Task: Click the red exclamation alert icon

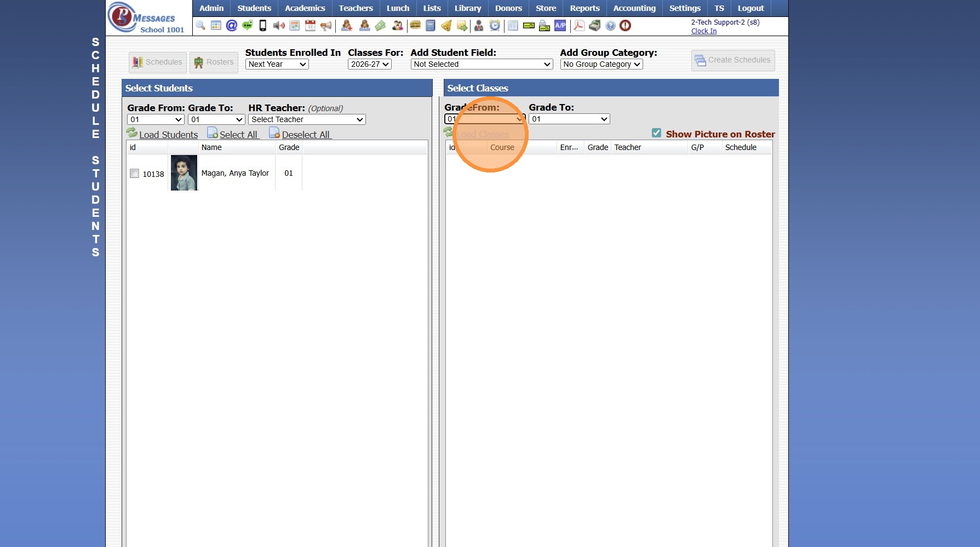Action: pyautogui.click(x=626, y=26)
